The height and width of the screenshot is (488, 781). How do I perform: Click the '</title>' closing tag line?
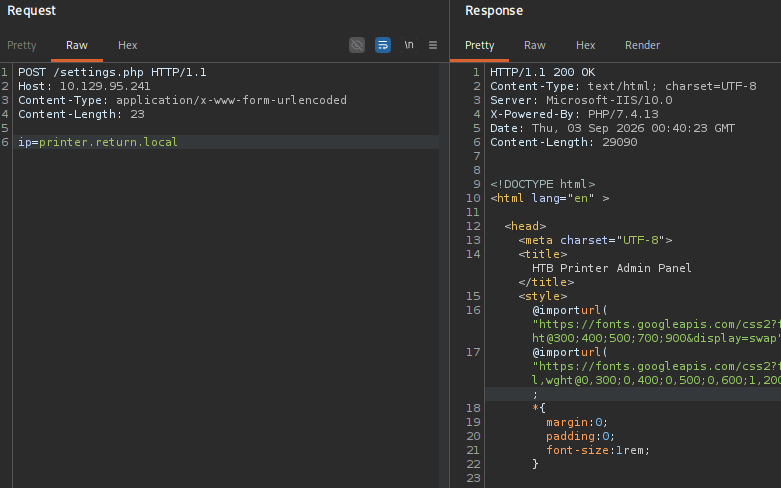(x=546, y=282)
